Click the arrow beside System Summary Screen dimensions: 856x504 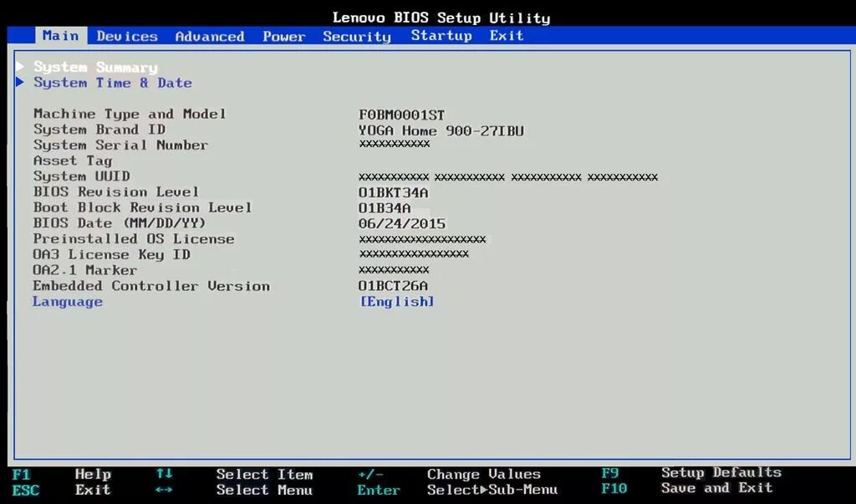pos(21,67)
